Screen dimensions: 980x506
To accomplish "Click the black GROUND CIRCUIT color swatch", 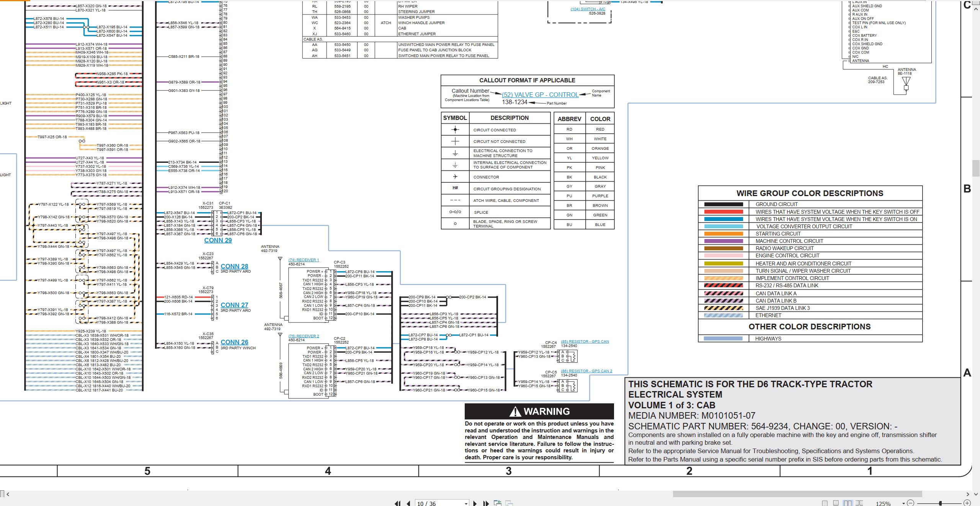I will 723,205.
